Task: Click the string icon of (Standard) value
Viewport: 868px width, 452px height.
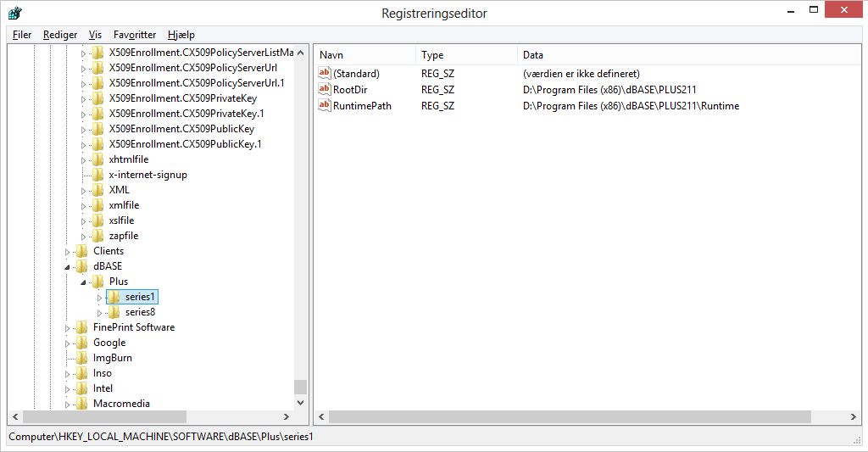Action: (325, 73)
